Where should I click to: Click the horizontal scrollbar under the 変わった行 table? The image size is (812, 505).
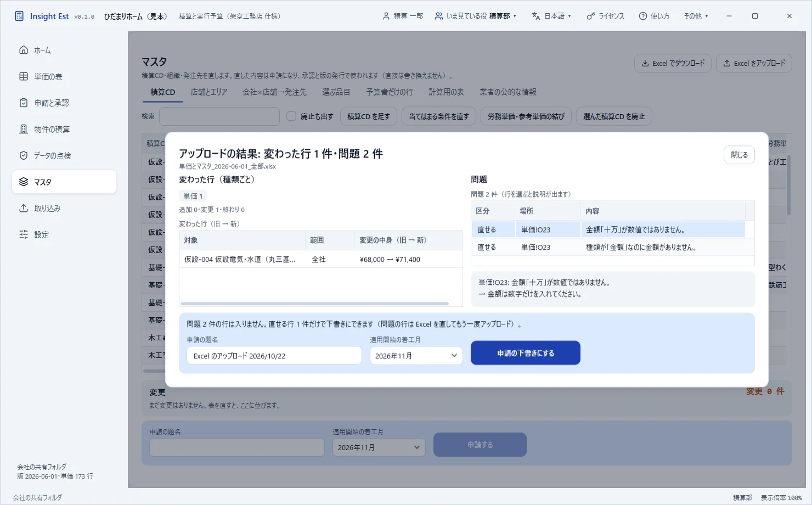pos(315,304)
